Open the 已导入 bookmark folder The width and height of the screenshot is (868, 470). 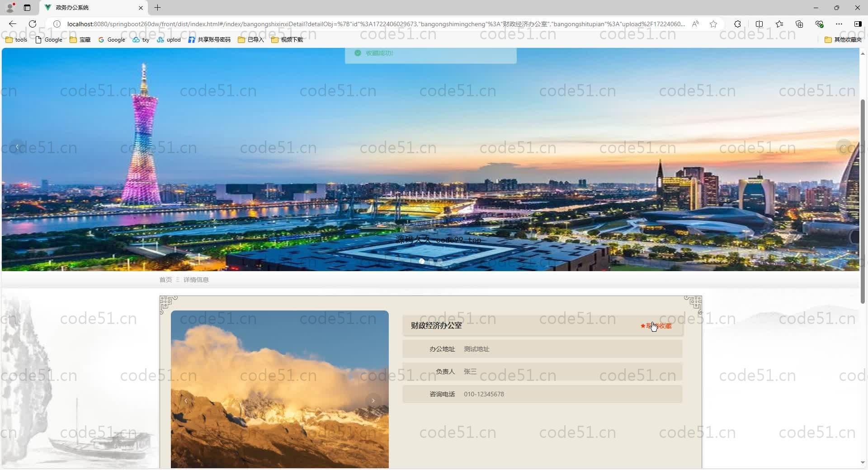251,40
